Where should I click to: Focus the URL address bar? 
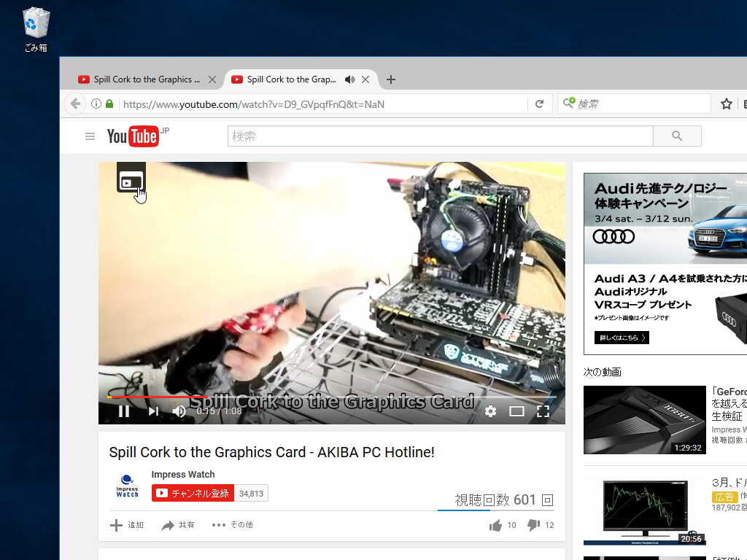coord(323,104)
